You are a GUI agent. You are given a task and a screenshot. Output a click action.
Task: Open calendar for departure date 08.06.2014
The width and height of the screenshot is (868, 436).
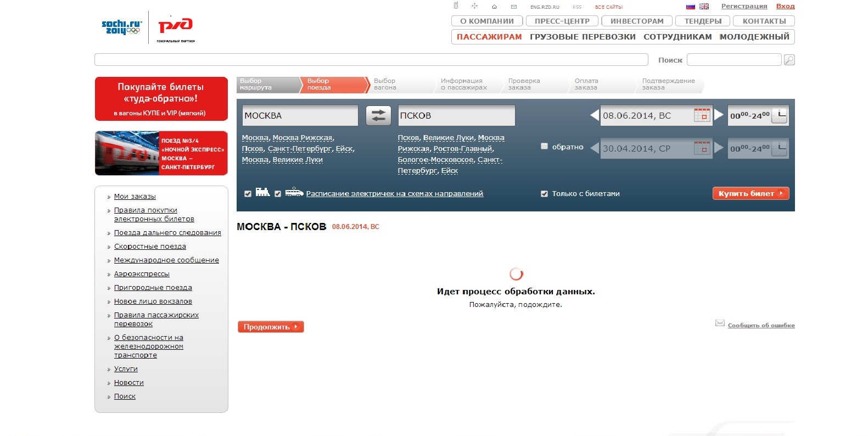702,115
